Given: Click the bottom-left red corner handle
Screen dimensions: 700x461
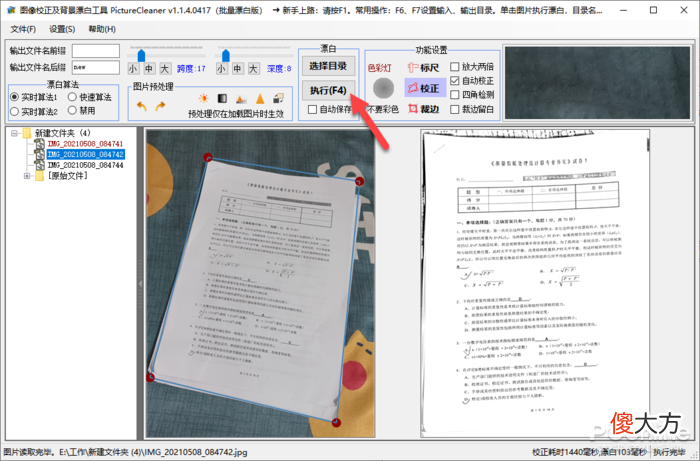Looking at the screenshot, I should (150, 378).
